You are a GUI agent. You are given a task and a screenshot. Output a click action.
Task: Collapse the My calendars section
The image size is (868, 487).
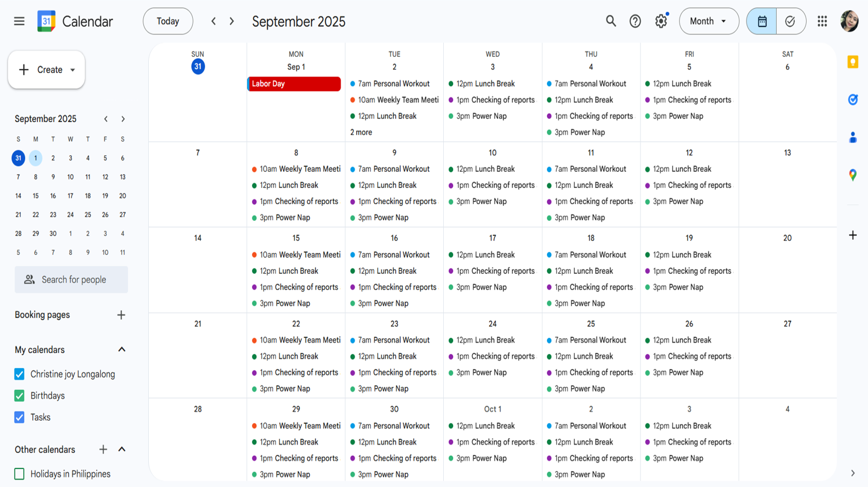coord(122,350)
